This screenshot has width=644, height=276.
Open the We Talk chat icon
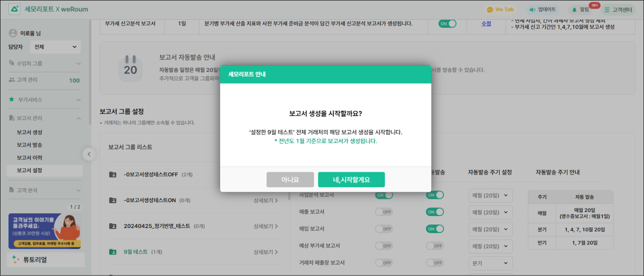(490, 9)
